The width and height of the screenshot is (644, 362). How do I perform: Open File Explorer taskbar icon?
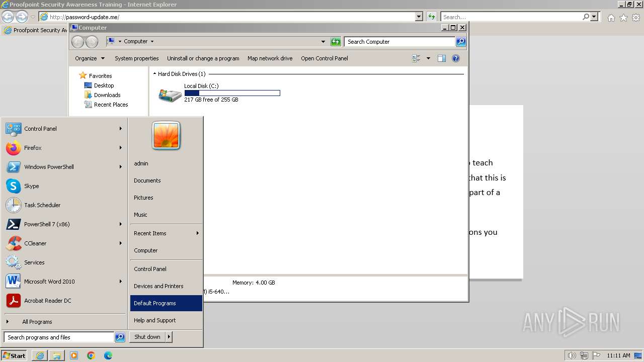pyautogui.click(x=57, y=355)
